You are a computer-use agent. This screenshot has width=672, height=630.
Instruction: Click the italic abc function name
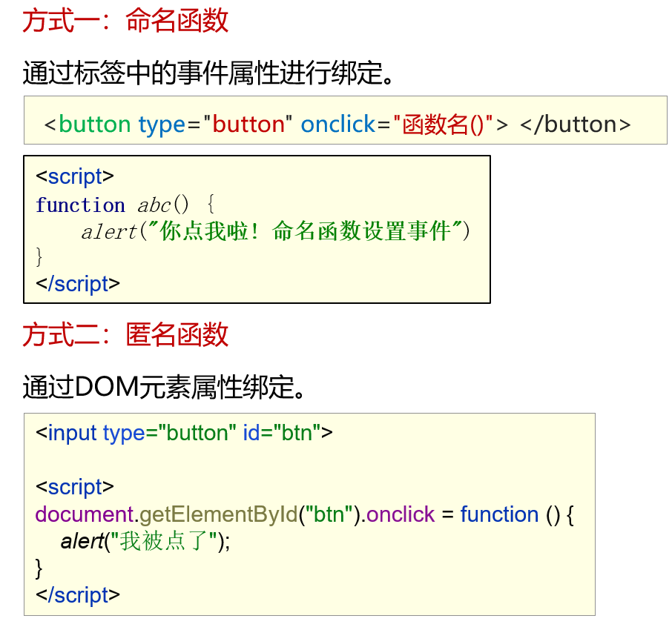click(154, 205)
